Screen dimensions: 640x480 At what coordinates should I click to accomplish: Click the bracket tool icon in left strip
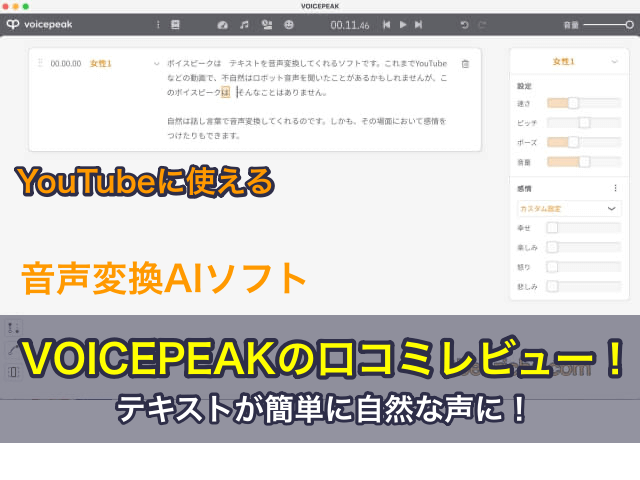[x=13, y=372]
